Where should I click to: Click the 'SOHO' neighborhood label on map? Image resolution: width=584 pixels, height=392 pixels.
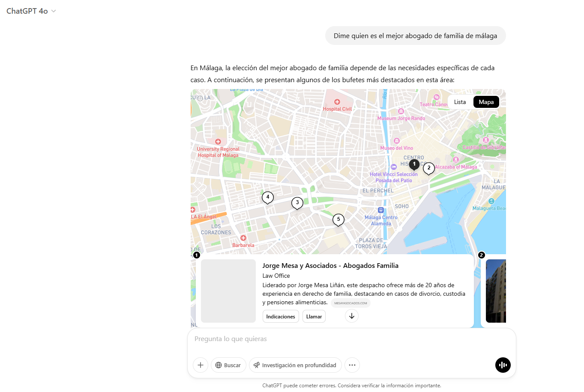402,206
